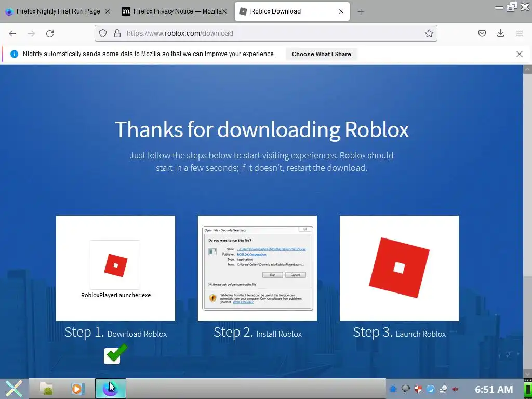This screenshot has width=532, height=399.
Task: Close the Firefox Nightly First Run tab
Action: pos(107,11)
